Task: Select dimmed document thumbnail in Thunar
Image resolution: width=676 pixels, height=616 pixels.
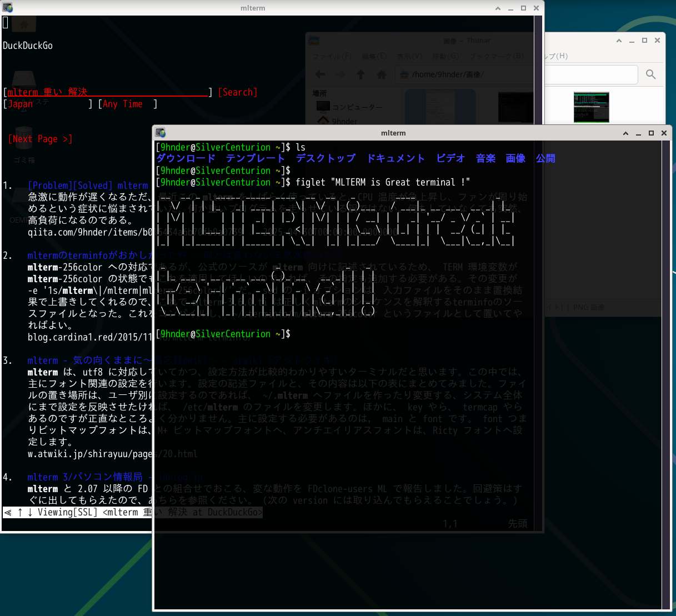Action: [440, 107]
